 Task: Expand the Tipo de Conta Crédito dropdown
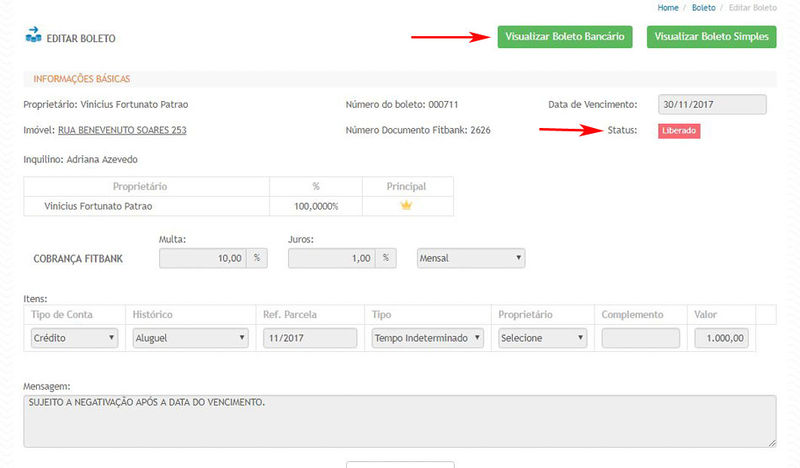coord(74,338)
